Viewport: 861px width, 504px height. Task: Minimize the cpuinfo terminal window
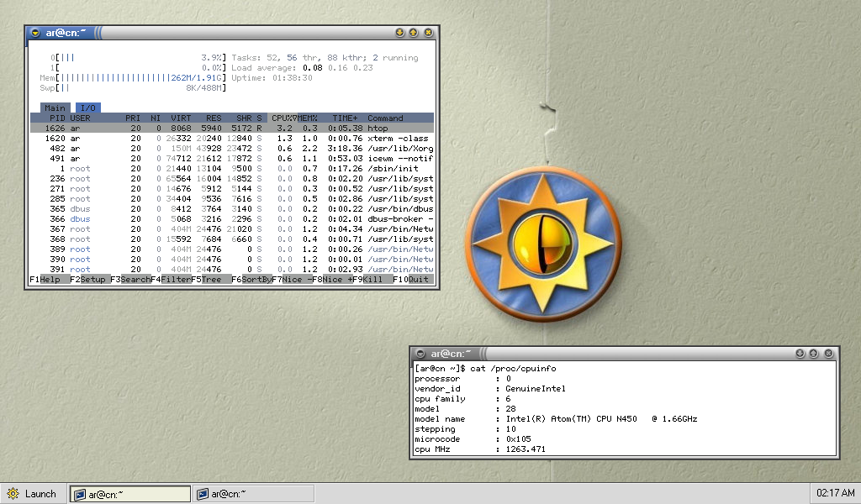coord(800,354)
